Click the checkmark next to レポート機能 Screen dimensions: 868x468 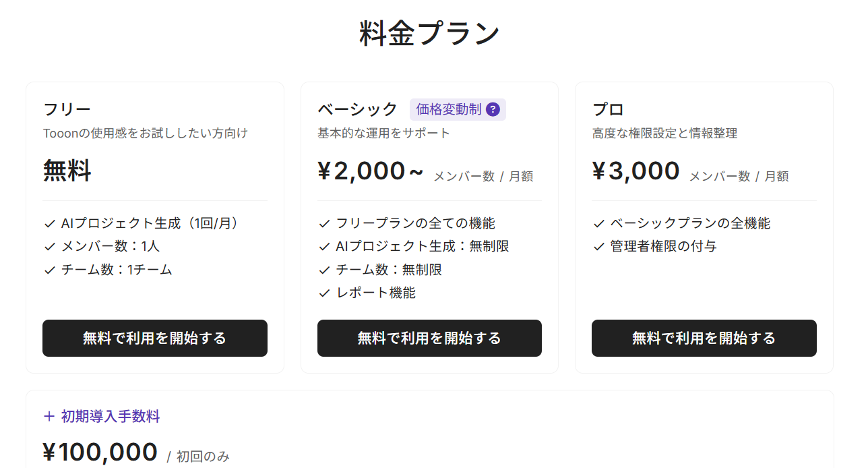(x=324, y=293)
